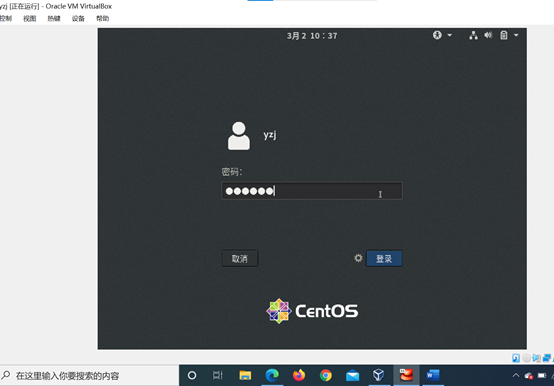Click the tray icon with red X badge

click(x=529, y=376)
